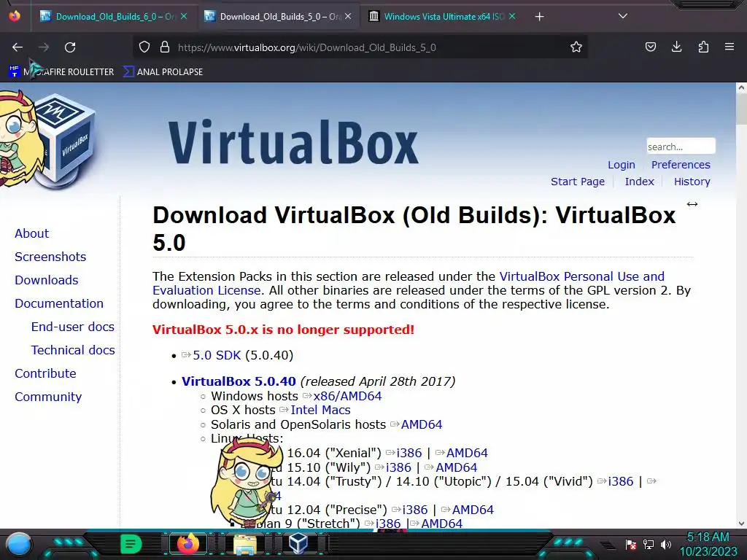Select the Download_Old_Builds_5_0 tab
Image resolution: width=747 pixels, height=560 pixels.
(279, 16)
